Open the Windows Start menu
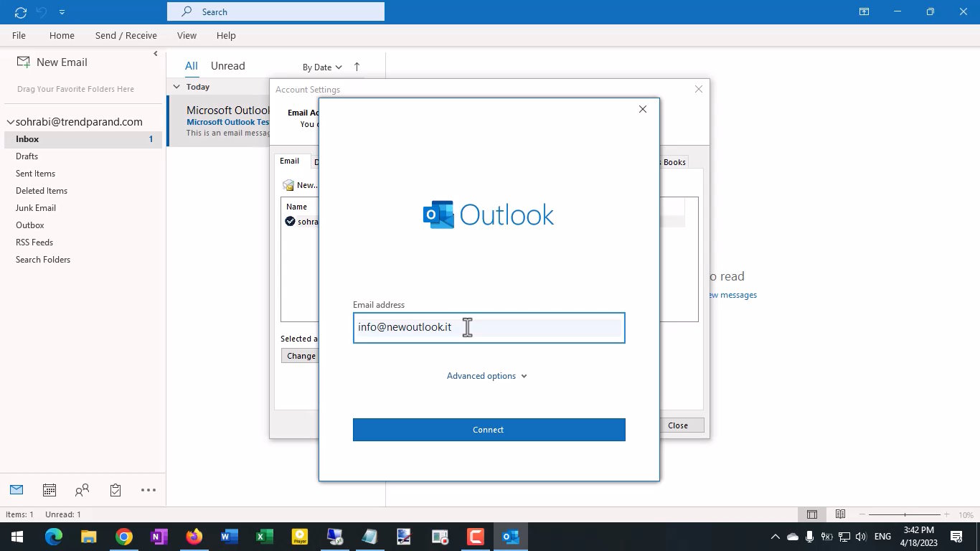Screen dimensions: 980x551 pyautogui.click(x=17, y=537)
